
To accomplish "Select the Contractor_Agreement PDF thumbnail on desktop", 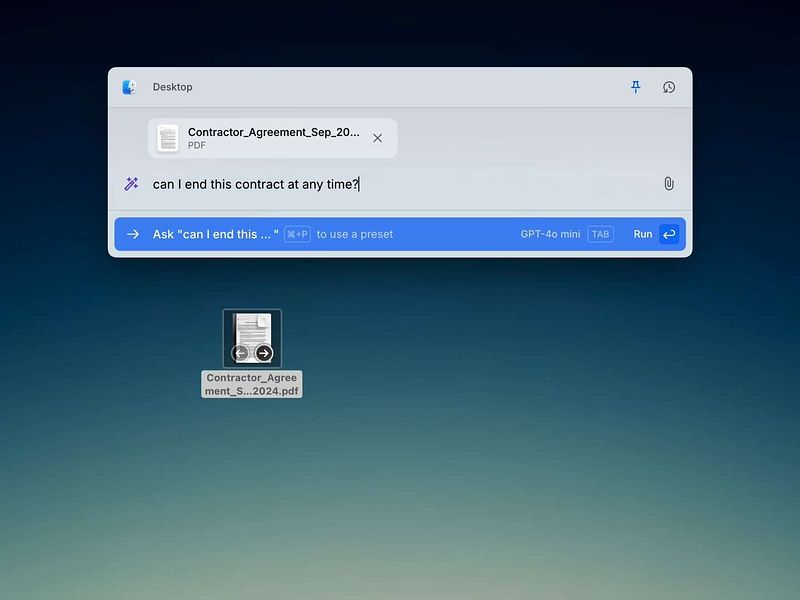I will coord(252,338).
